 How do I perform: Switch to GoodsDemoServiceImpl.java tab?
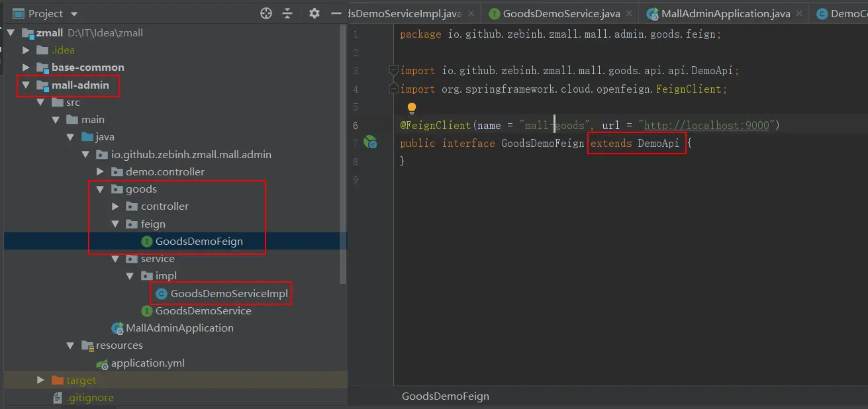click(406, 13)
